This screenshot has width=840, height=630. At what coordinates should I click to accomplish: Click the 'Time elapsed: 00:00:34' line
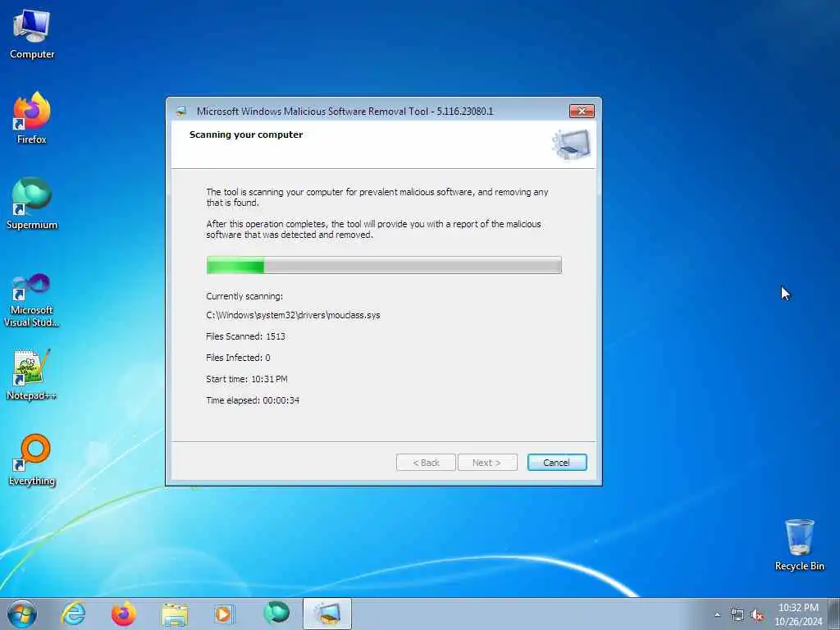(x=253, y=400)
